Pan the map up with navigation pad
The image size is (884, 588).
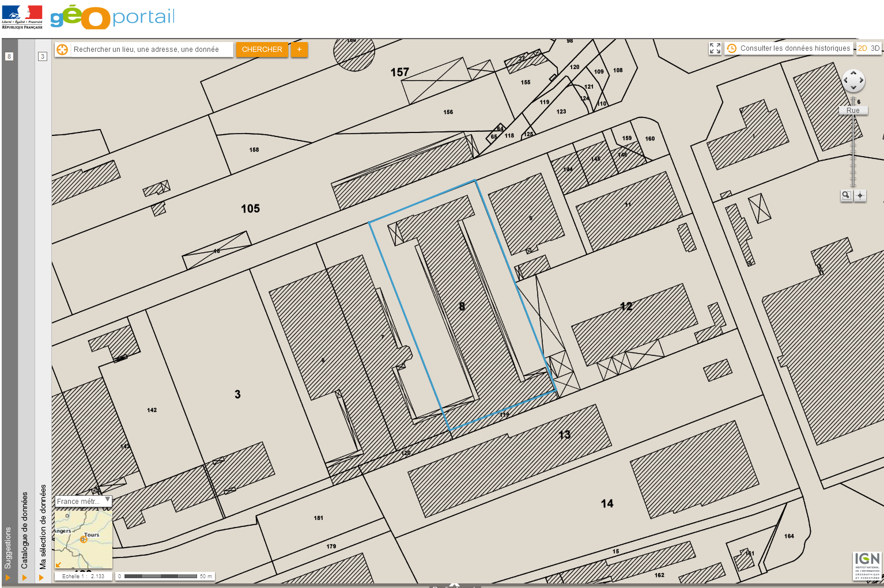tap(853, 74)
